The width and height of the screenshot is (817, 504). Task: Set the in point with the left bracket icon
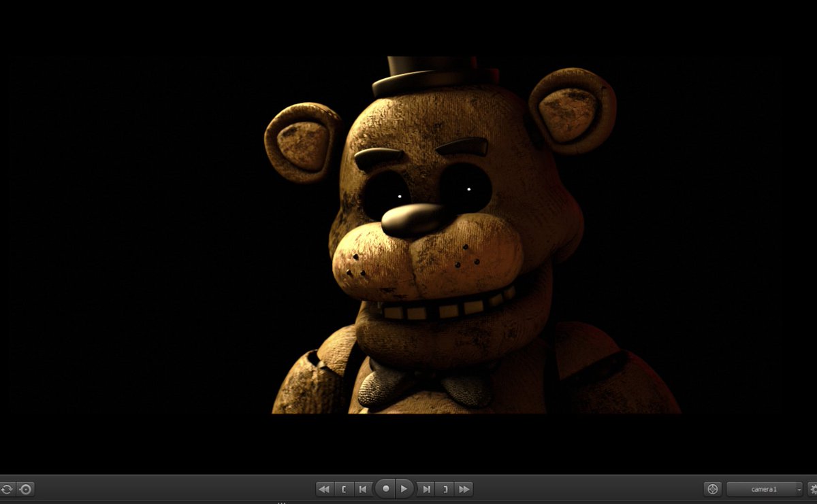point(345,488)
